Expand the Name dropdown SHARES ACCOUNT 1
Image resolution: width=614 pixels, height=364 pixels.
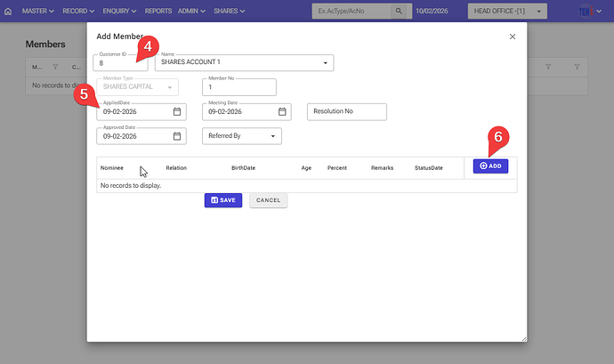click(325, 63)
